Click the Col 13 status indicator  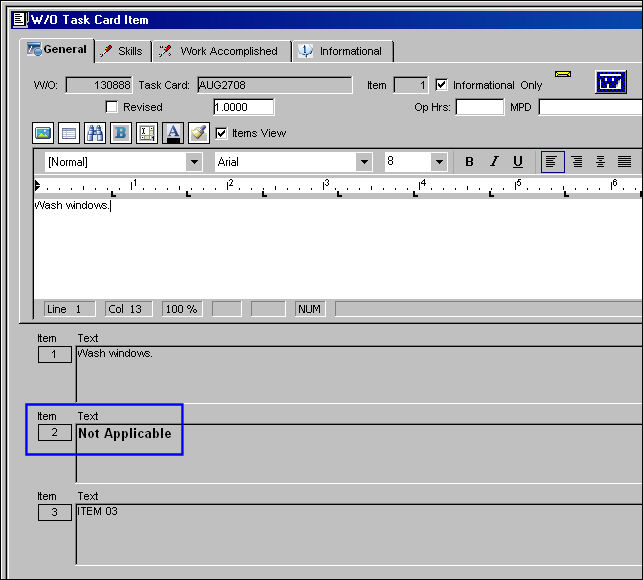pos(128,309)
